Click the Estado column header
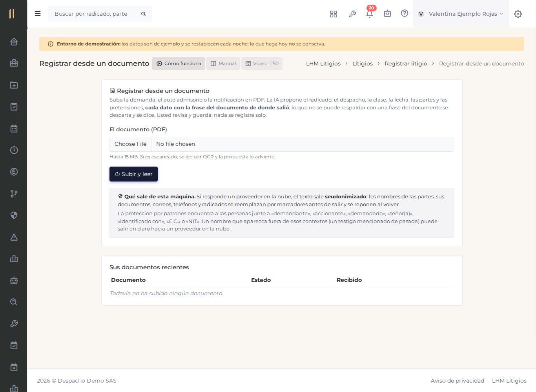This screenshot has height=392, width=536. point(261,280)
